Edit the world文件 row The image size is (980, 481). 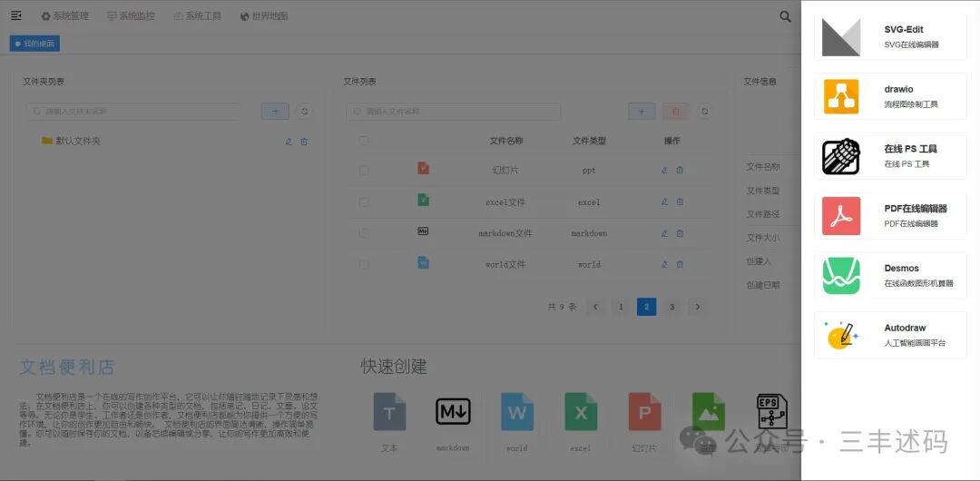[664, 265]
